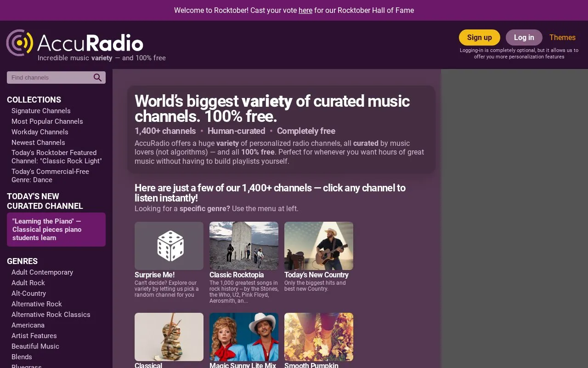588x368 pixels.
Task: Open Newest Channels collection
Action: (38, 143)
